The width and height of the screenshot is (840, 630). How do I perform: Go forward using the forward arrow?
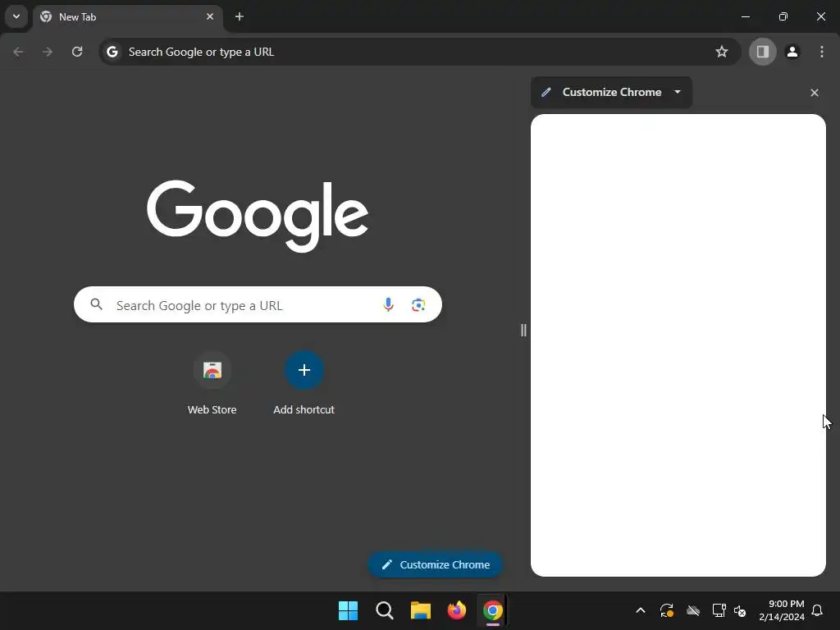48,52
